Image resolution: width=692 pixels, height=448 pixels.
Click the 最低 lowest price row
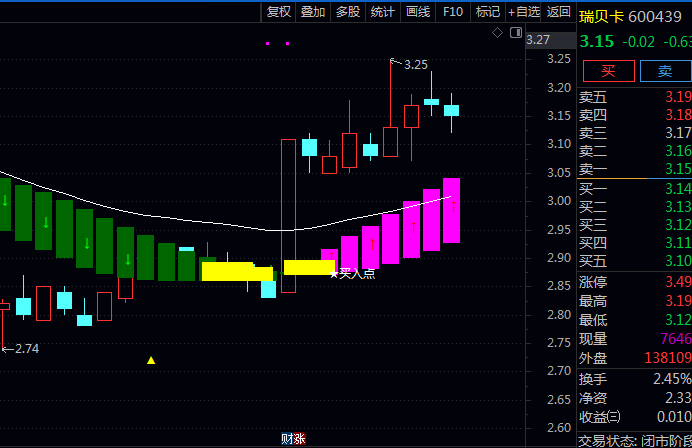click(x=635, y=320)
